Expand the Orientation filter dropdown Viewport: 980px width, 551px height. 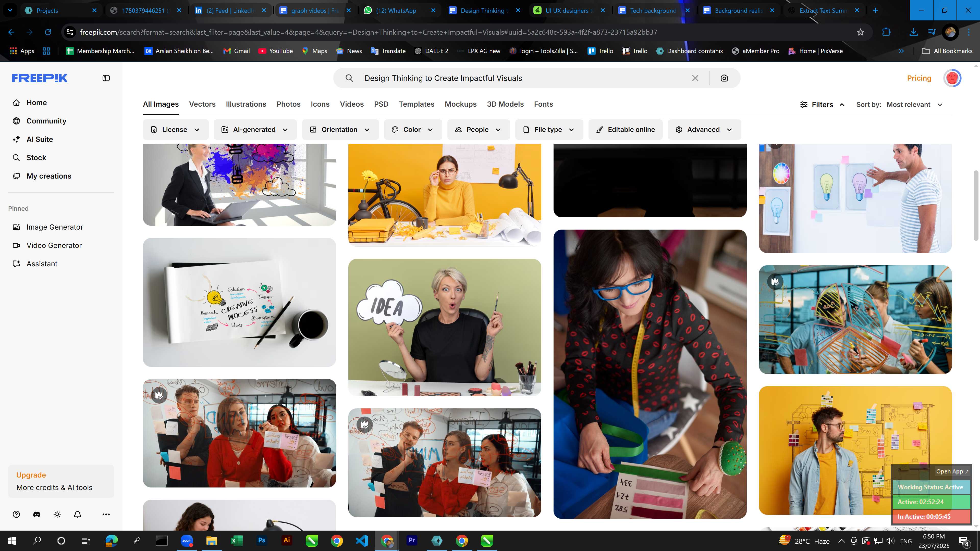pyautogui.click(x=340, y=130)
